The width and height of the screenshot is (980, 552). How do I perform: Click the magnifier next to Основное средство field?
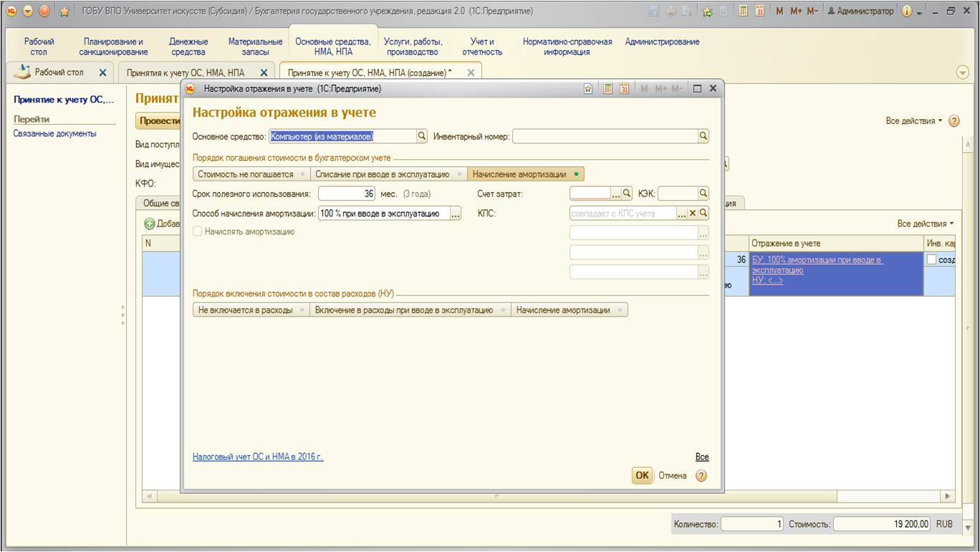tap(422, 136)
